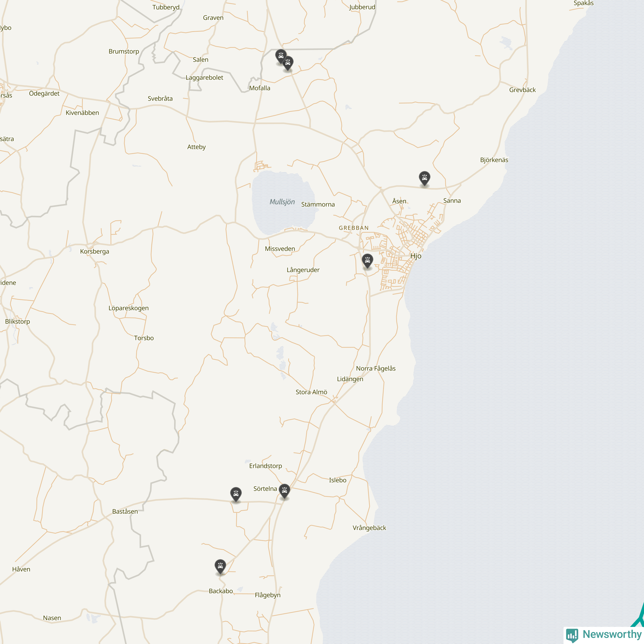Select the Brumstorp place label
Viewport: 644px width, 644px height.
pos(124,51)
